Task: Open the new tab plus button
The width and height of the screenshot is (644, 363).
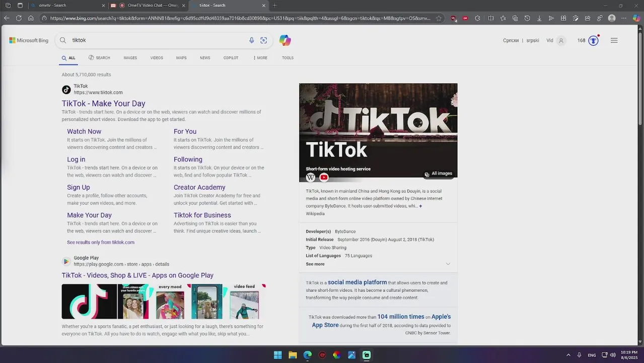Action: (274, 5)
